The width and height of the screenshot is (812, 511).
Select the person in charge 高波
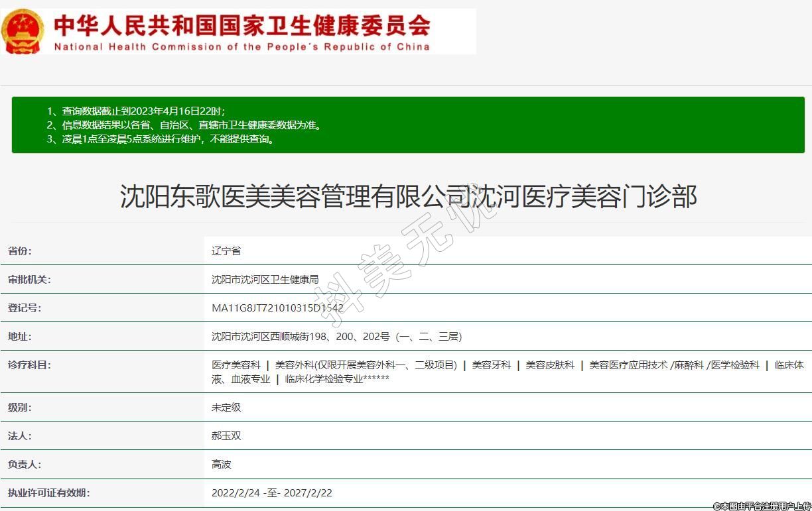click(222, 465)
